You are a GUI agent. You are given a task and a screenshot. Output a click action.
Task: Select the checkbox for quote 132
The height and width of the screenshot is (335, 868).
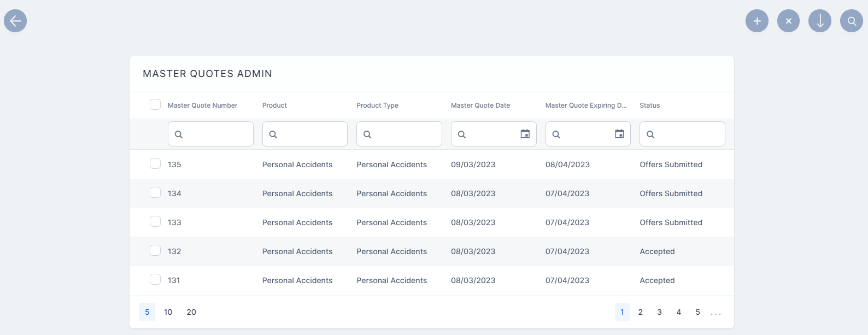tap(155, 250)
